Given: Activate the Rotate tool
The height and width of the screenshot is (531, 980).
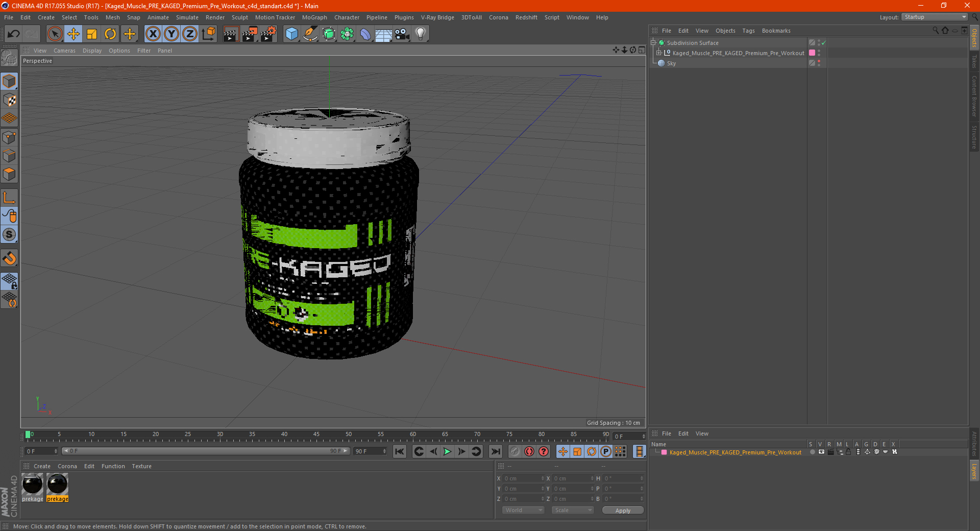Looking at the screenshot, I should pos(110,34).
